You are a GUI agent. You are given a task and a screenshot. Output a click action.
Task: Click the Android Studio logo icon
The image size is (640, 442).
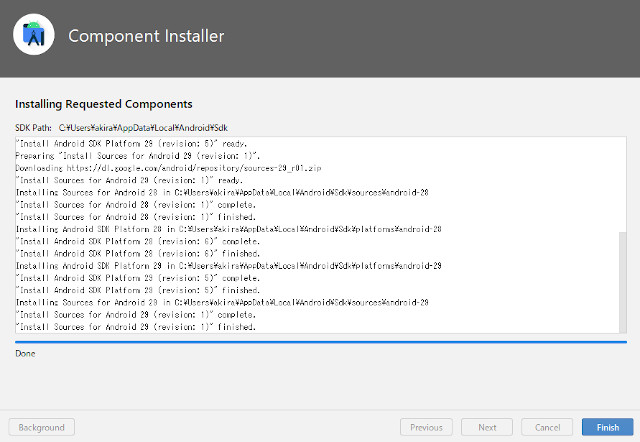click(x=34, y=35)
